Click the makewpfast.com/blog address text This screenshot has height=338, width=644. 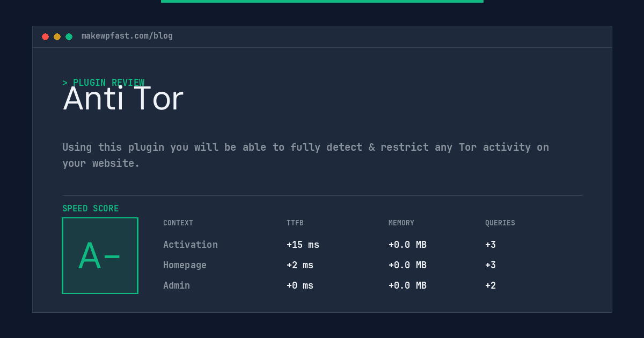coord(127,36)
